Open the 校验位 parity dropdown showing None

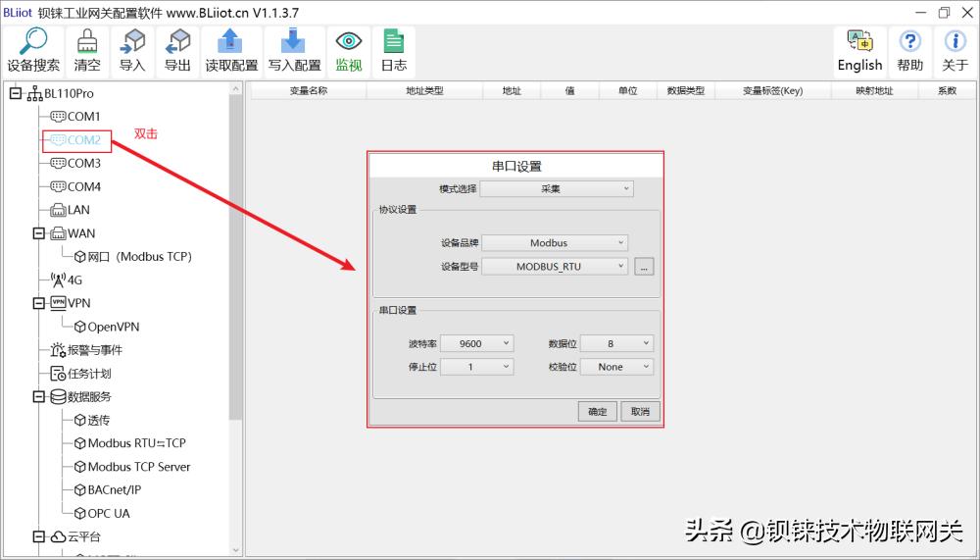616,367
